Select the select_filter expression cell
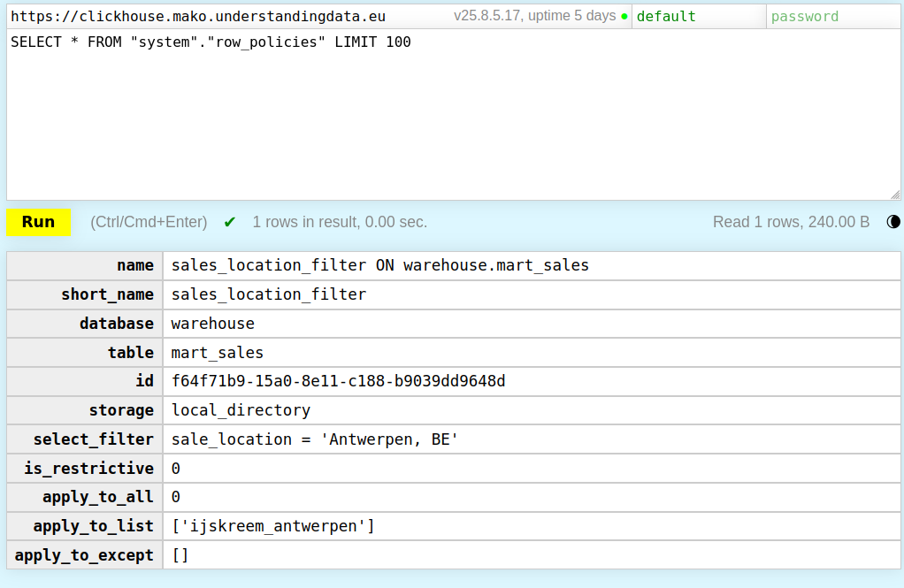 (x=315, y=439)
